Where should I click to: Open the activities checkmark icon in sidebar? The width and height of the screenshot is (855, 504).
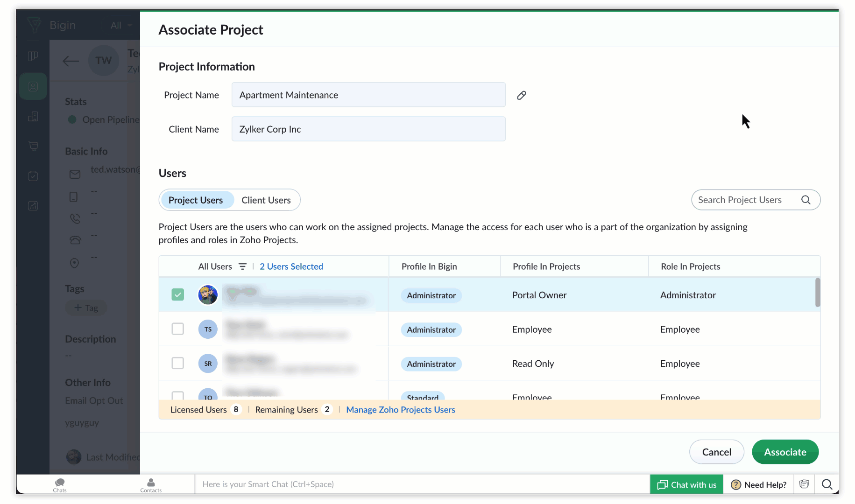tap(33, 176)
